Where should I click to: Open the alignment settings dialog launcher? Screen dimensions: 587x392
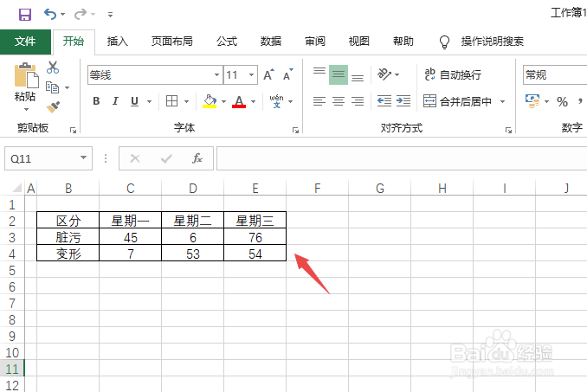[x=508, y=130]
